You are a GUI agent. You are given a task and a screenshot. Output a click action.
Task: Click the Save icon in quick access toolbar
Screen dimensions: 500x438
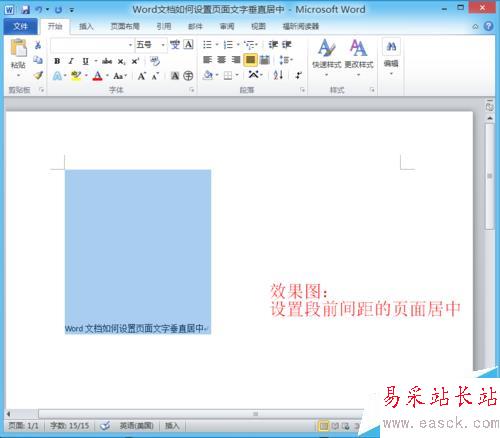(26, 10)
